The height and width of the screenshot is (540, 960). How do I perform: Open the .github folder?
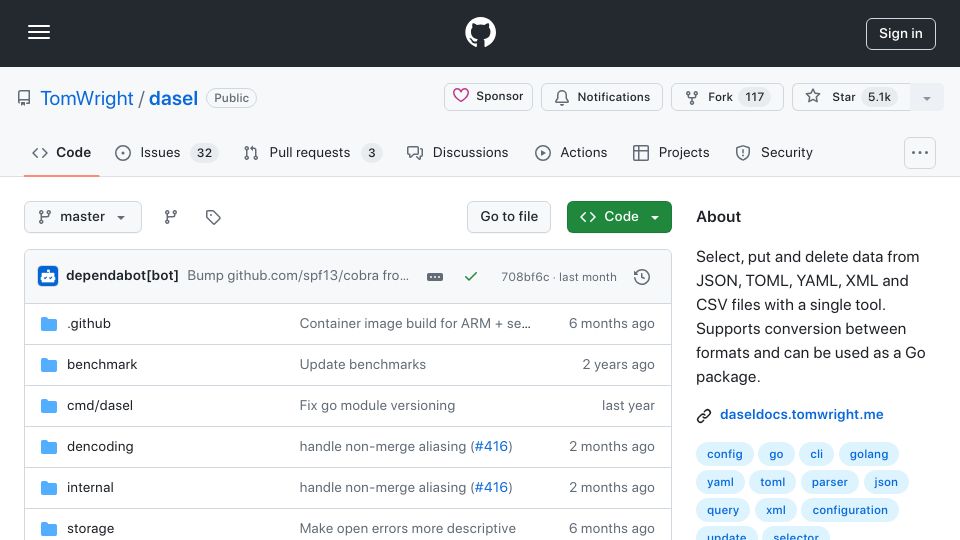tap(89, 323)
